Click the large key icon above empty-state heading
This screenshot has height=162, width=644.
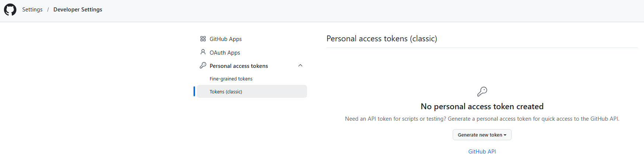pos(482,92)
